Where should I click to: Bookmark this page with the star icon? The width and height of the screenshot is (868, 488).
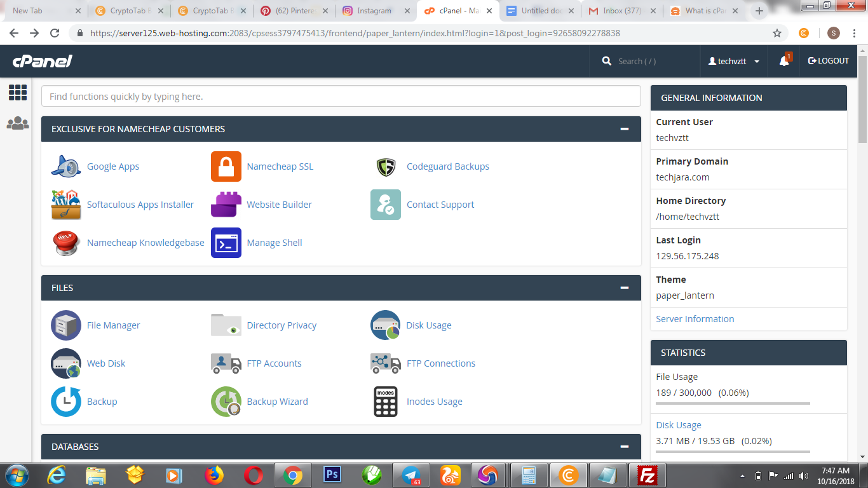776,33
